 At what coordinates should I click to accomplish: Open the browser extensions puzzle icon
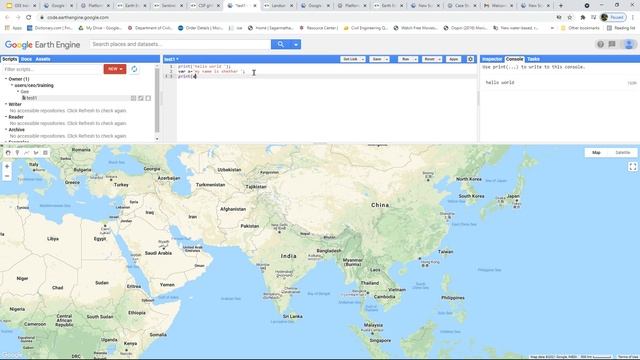(582, 18)
